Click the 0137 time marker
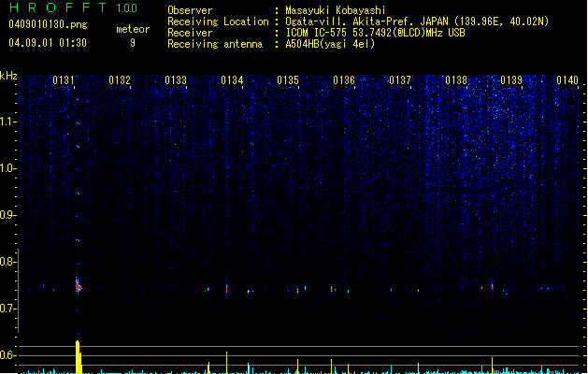 click(x=400, y=80)
